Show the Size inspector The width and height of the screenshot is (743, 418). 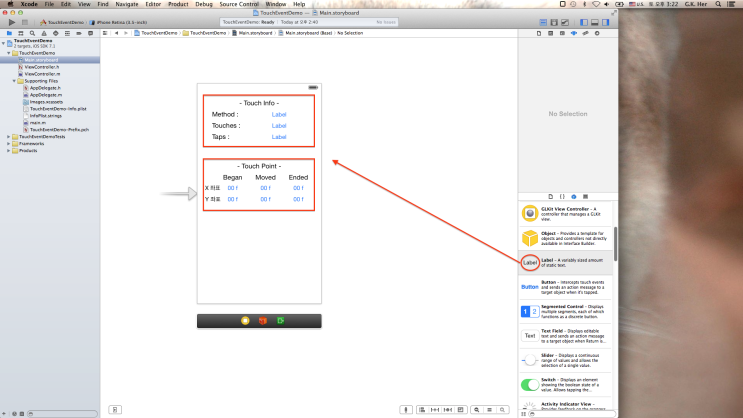pyautogui.click(x=585, y=33)
